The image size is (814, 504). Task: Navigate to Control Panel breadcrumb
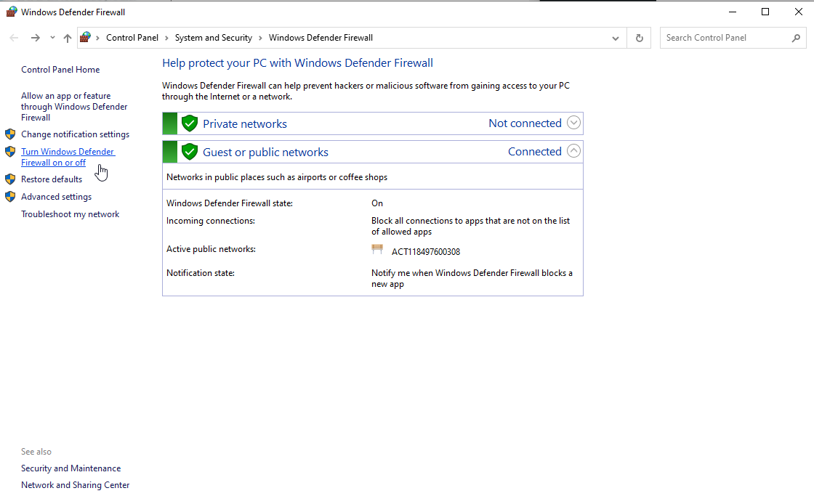coord(132,37)
